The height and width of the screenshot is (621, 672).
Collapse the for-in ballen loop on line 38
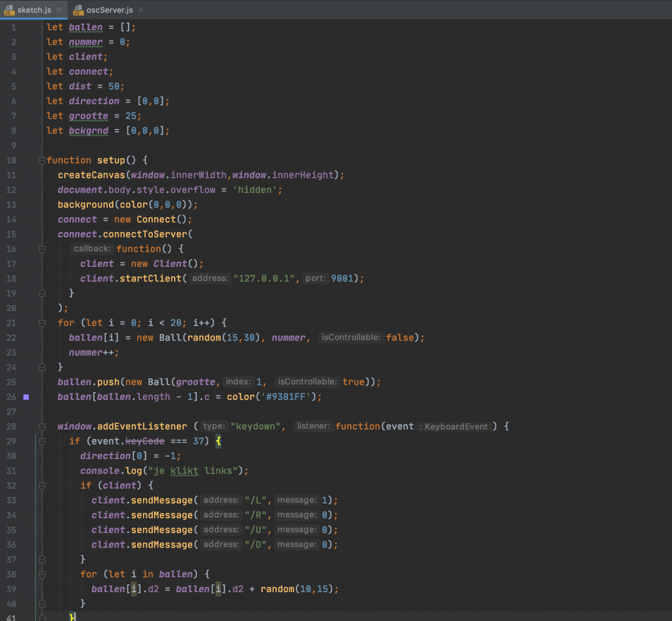[x=42, y=574]
